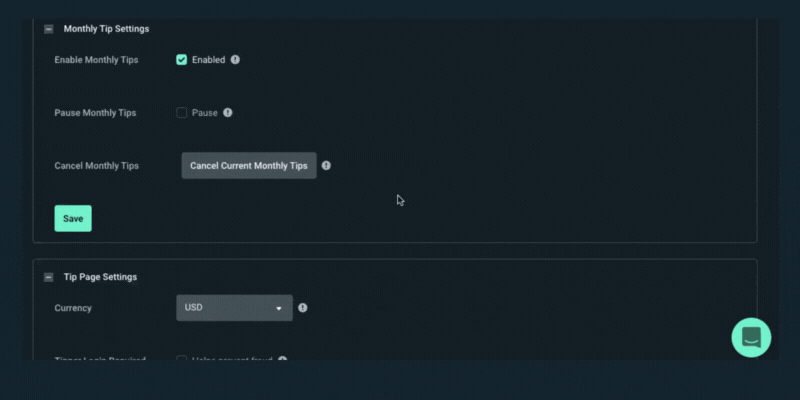Image resolution: width=800 pixels, height=400 pixels.
Task: Check the Pause Monthly Tips checkbox
Action: click(x=182, y=113)
